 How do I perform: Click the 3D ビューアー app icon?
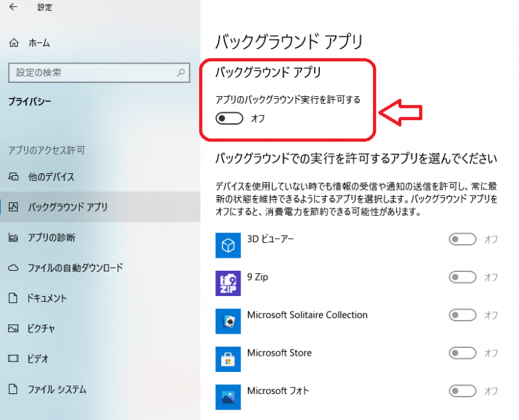(x=228, y=245)
